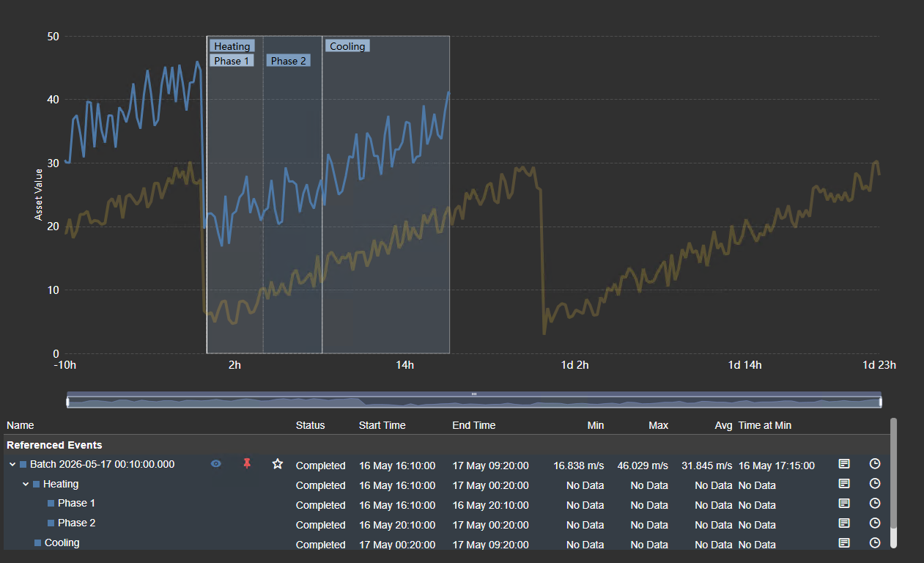Click the red pin icon on Batch row
The width and height of the screenshot is (924, 563).
click(247, 463)
